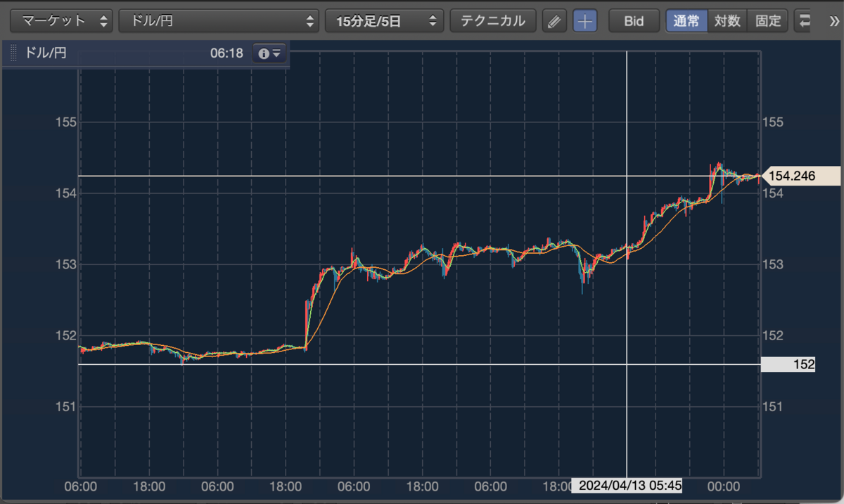This screenshot has width=844, height=504.
Task: Click the swap arrows icon in toolbar
Action: [803, 20]
